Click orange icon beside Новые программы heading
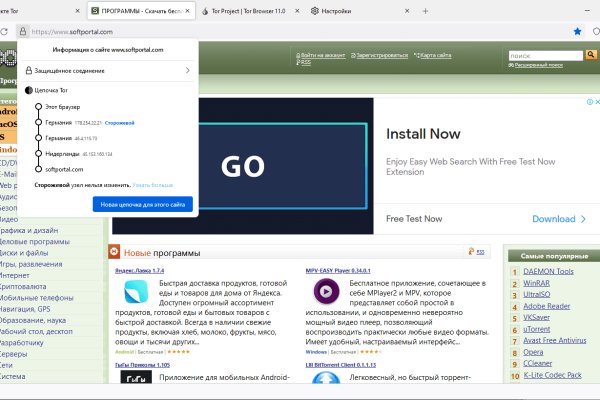The image size is (600, 400). 115,252
